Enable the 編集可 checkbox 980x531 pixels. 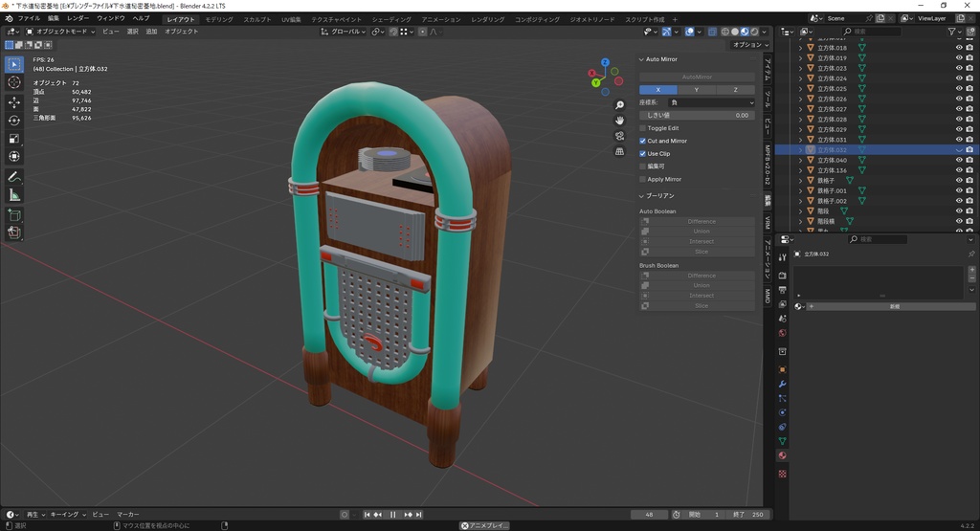coord(642,166)
